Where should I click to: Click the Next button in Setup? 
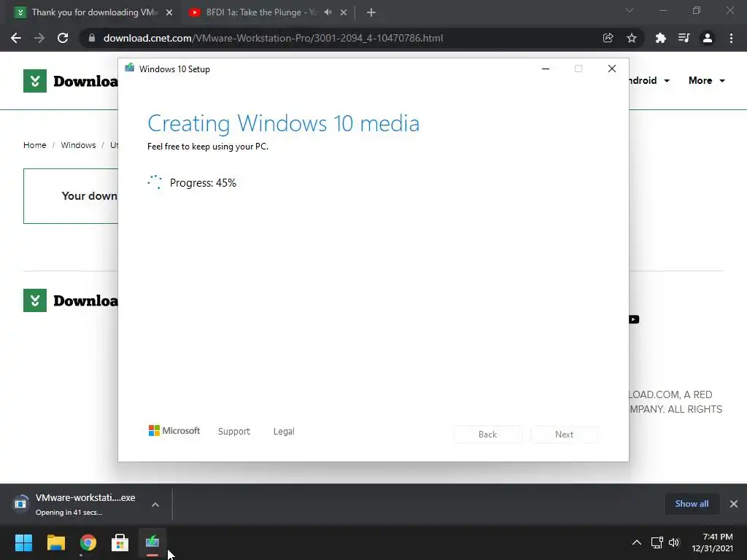click(564, 435)
